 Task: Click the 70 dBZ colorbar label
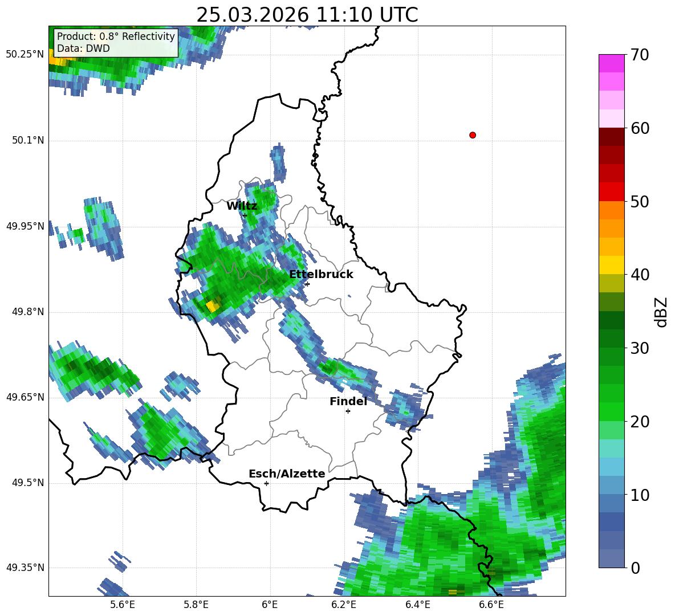coord(640,55)
